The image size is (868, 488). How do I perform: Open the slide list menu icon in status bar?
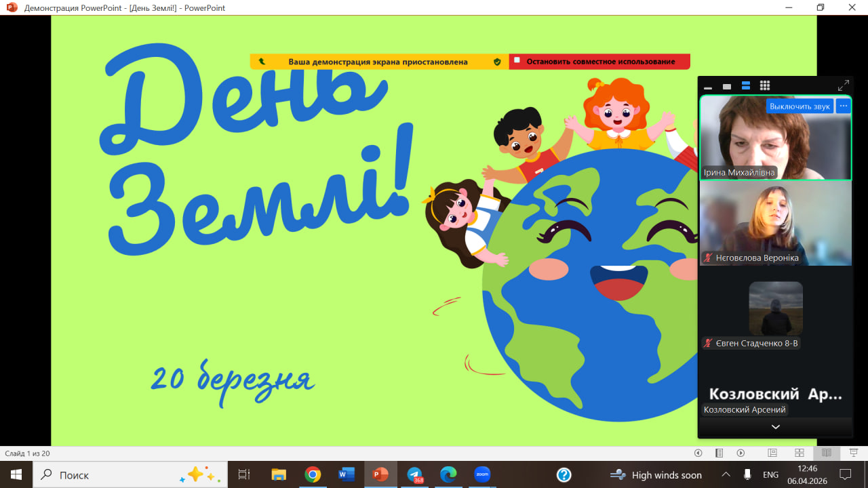[719, 453]
